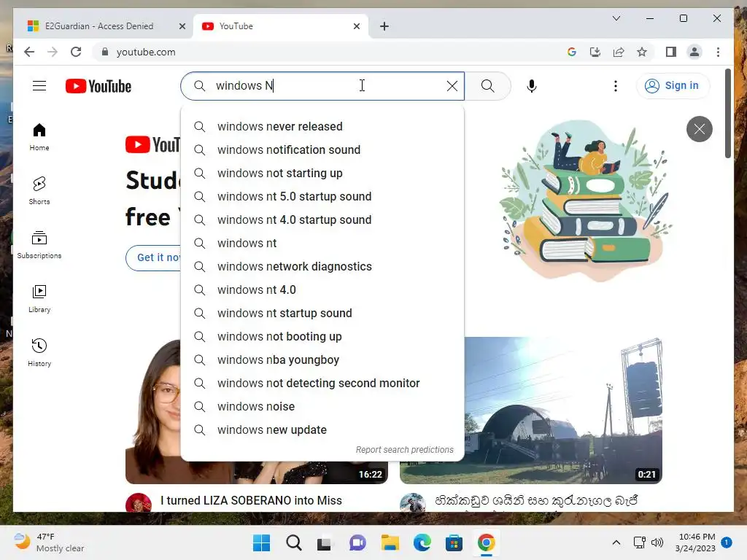Select the YouTube browser tab

tap(281, 26)
